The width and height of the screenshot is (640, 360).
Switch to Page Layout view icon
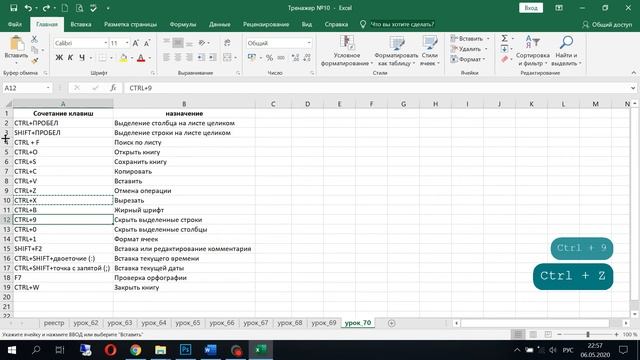pos(533,334)
